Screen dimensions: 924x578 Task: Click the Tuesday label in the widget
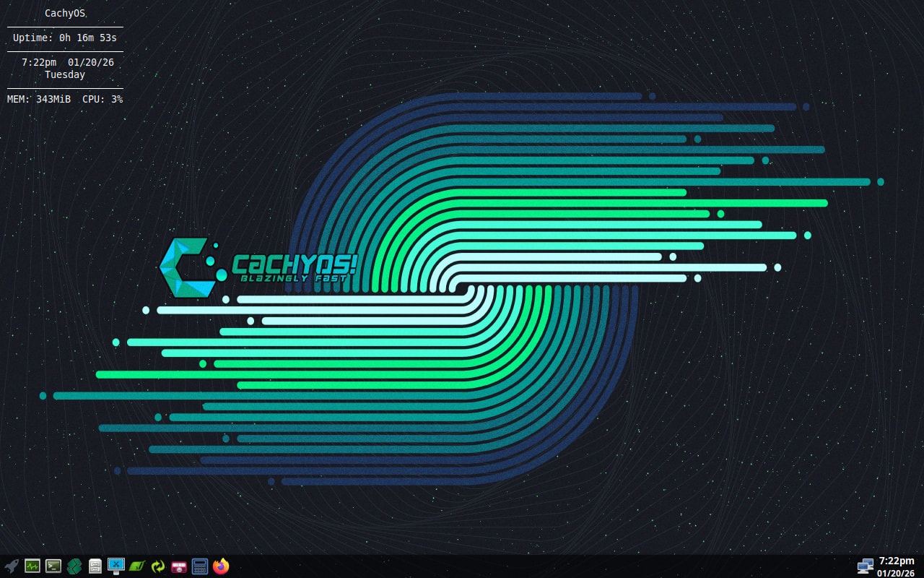pos(65,74)
